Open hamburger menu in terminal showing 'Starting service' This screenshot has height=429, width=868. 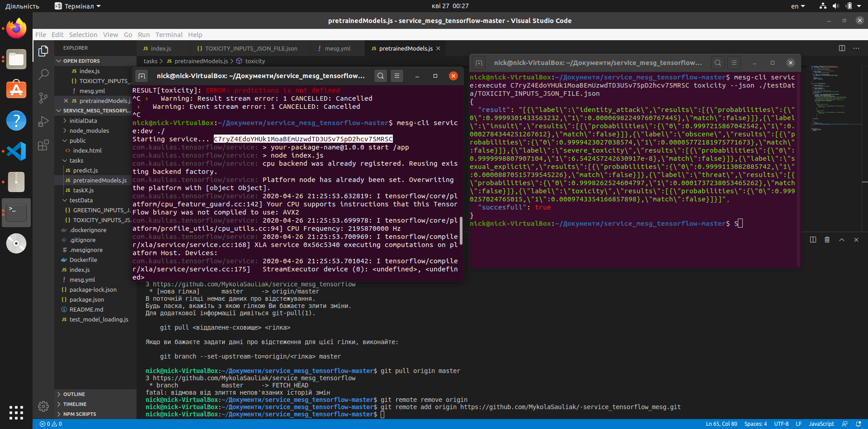point(397,76)
